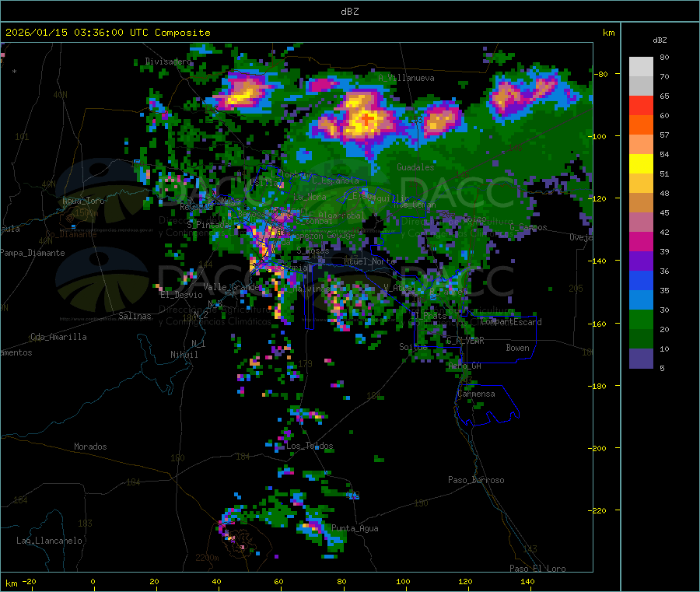Click the Nihuil label

coord(184,355)
